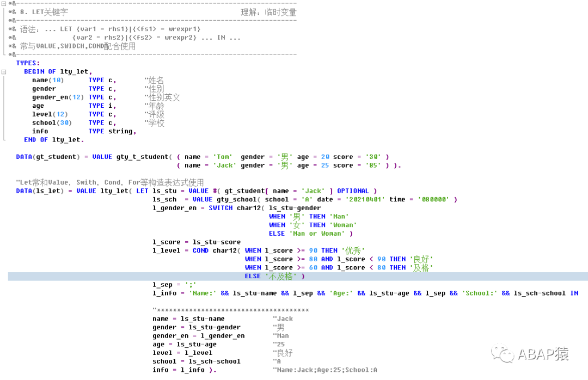
Task: Click the 'Jack' key in table expression
Action: pyautogui.click(x=313, y=191)
